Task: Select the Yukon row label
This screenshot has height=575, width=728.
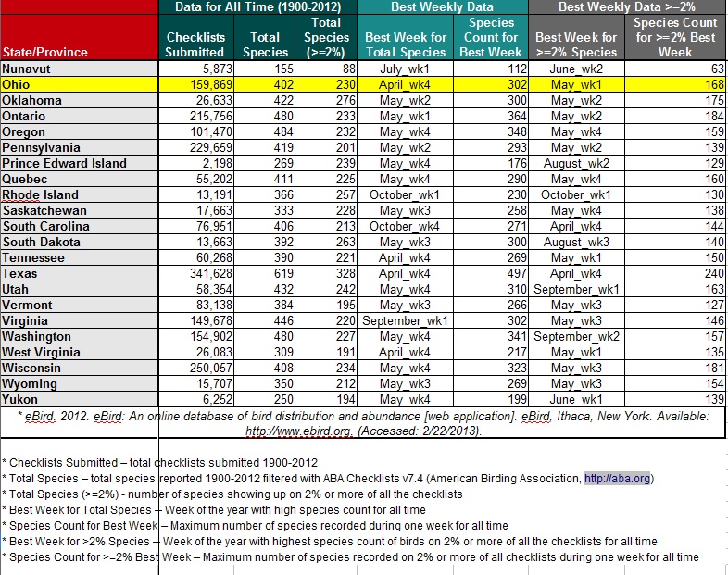Action: [x=79, y=400]
